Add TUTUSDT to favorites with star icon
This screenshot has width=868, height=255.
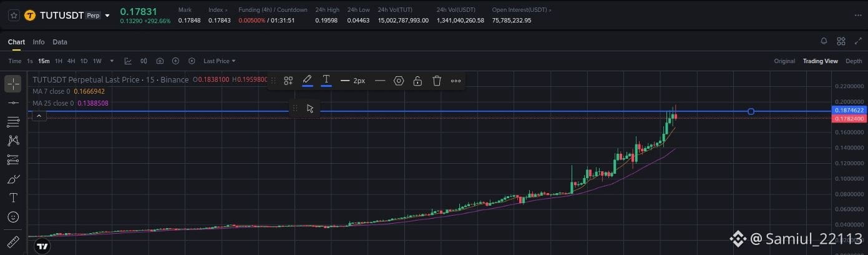13,15
